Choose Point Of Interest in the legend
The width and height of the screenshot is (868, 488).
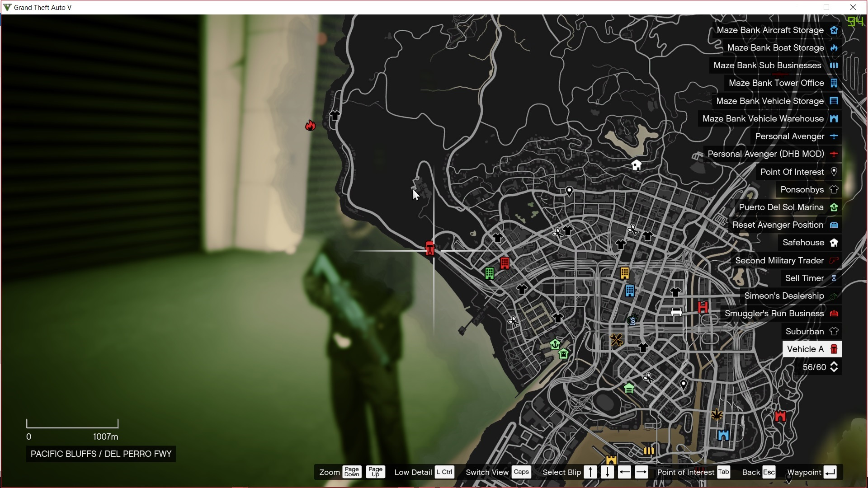pyautogui.click(x=799, y=172)
